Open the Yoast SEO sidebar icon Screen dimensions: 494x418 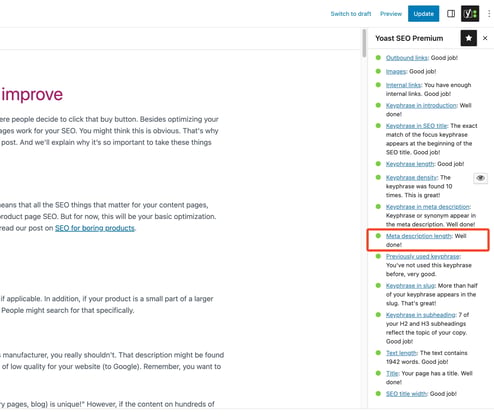click(470, 14)
